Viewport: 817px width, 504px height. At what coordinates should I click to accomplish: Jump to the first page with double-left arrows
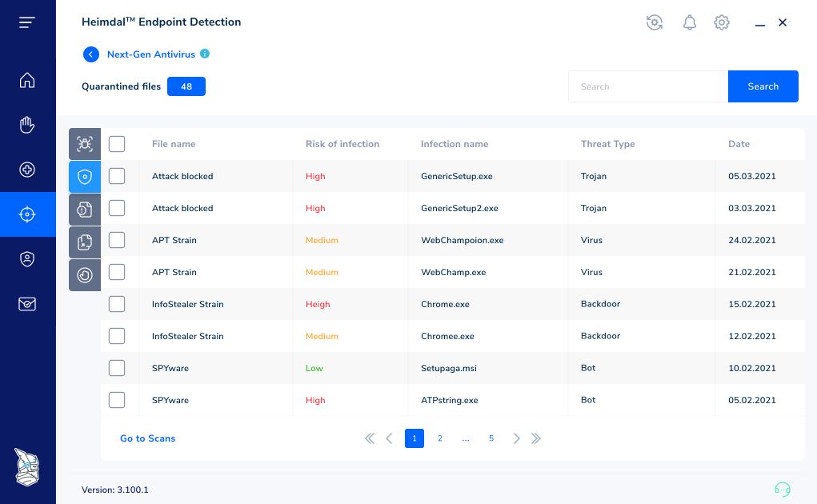tap(370, 438)
